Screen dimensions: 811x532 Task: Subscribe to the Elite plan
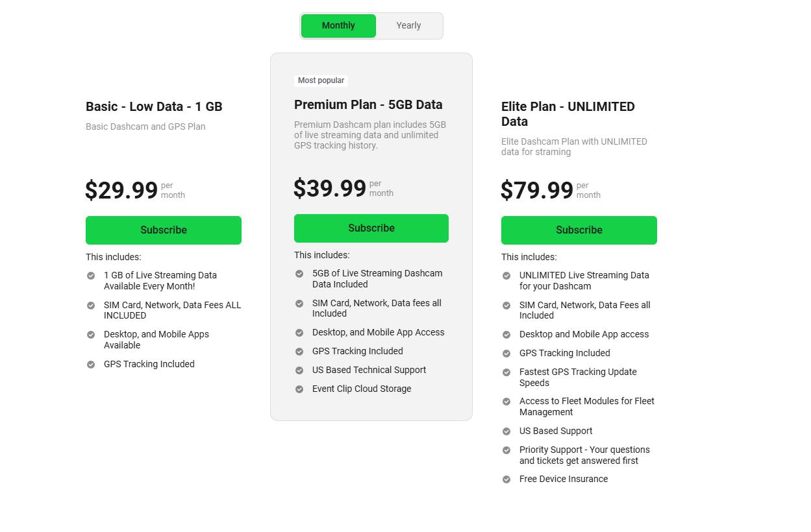(579, 230)
